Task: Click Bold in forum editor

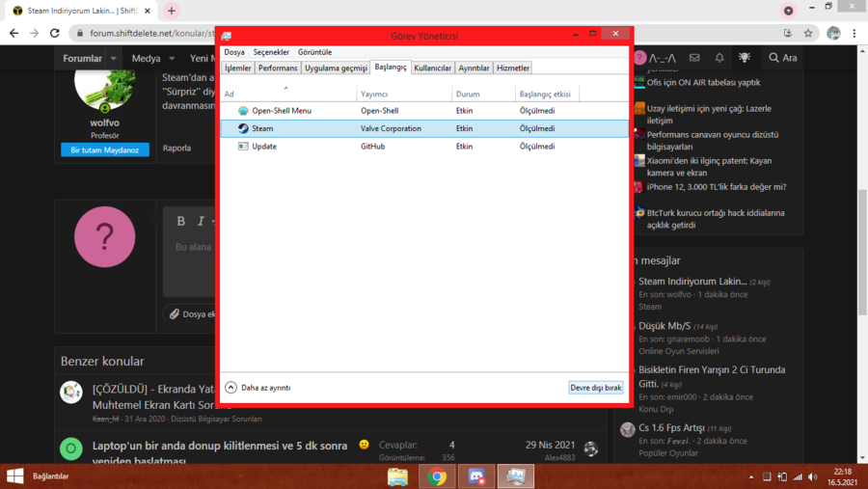Action: (180, 222)
